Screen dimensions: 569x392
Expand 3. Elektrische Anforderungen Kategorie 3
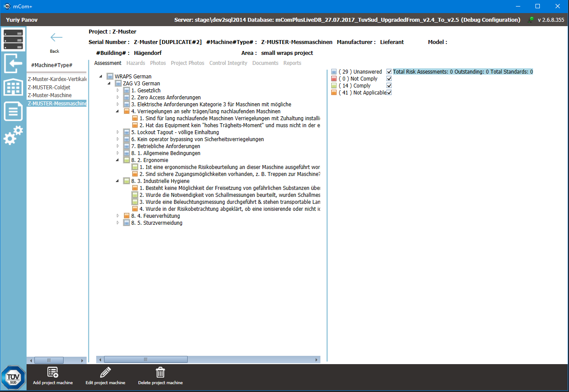point(118,105)
